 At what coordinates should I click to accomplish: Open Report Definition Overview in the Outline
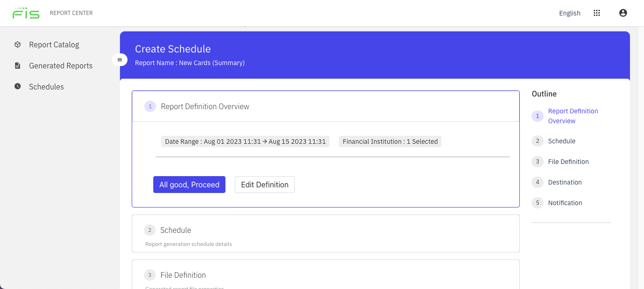(x=573, y=116)
